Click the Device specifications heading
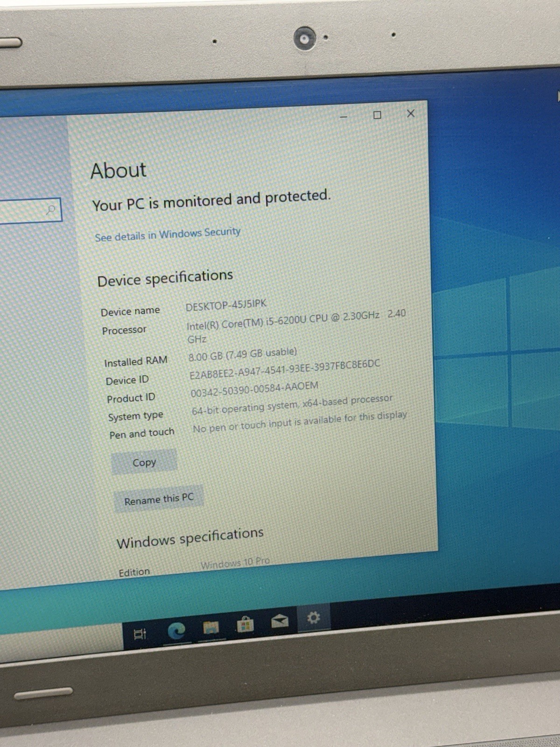 coord(165,278)
